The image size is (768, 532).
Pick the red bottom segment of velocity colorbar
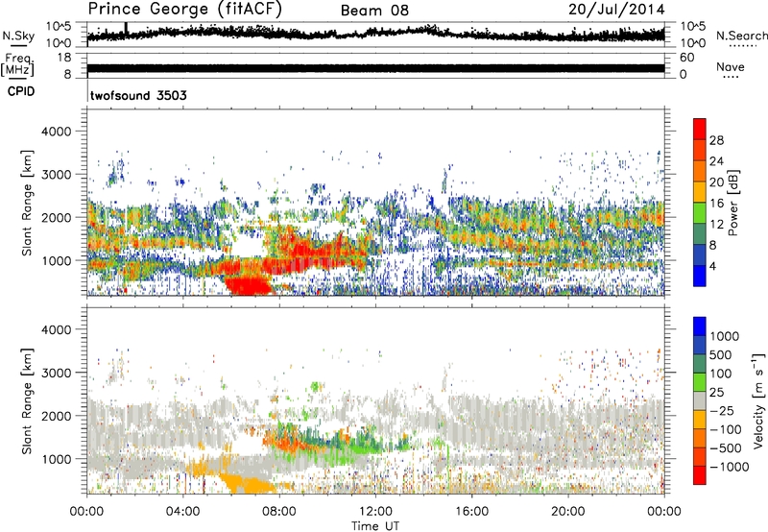(700, 475)
